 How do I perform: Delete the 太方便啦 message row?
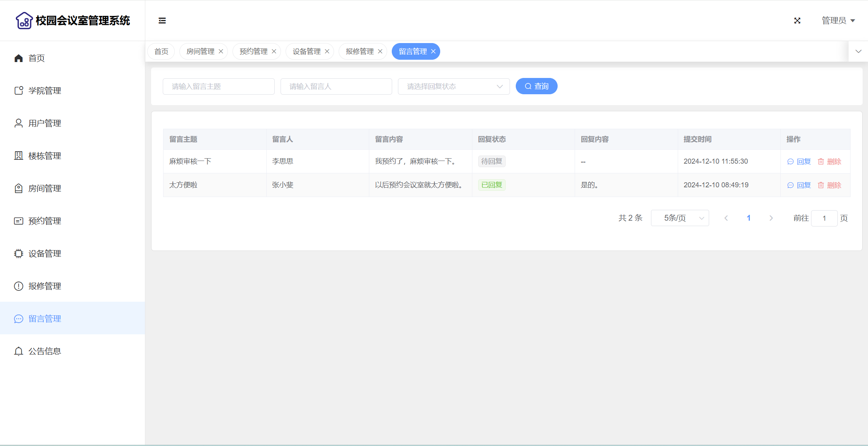point(830,185)
